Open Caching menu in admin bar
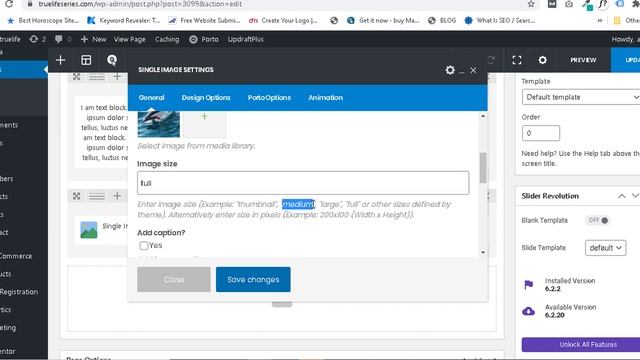This screenshot has width=640, height=360. point(167,39)
